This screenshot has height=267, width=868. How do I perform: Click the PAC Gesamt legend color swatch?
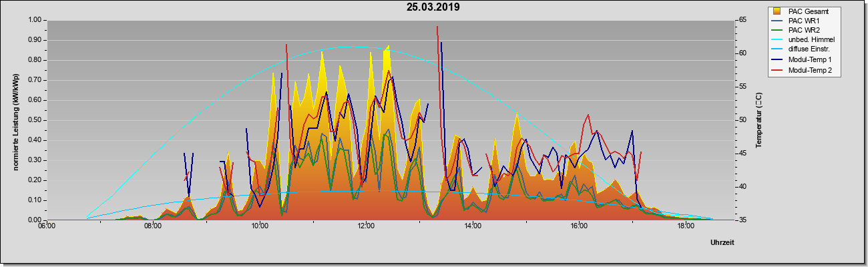[x=778, y=11]
